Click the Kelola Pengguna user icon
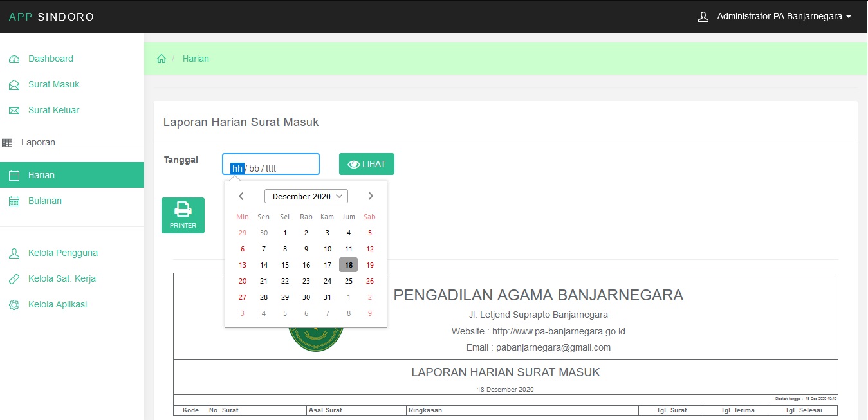Screen dimensions: 868x420 click(x=14, y=253)
